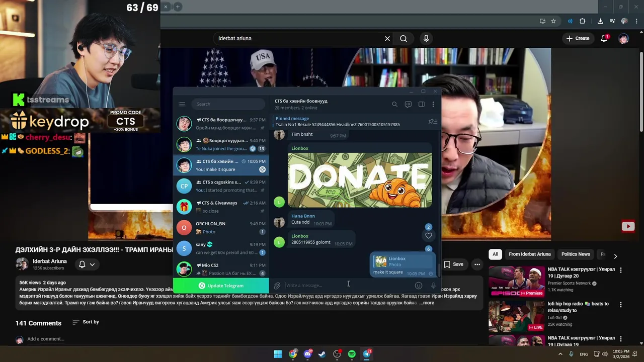This screenshot has width=644, height=362.
Task: Open Telegram hamburger menu
Action: (182, 104)
